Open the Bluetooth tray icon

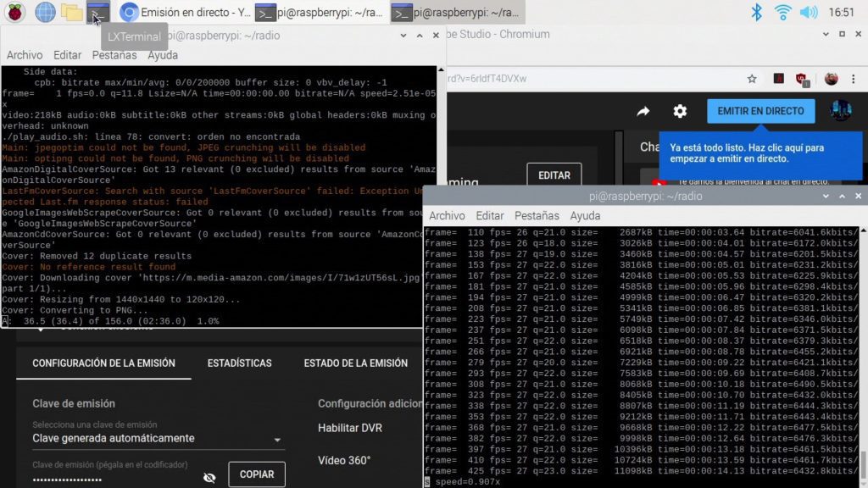756,12
